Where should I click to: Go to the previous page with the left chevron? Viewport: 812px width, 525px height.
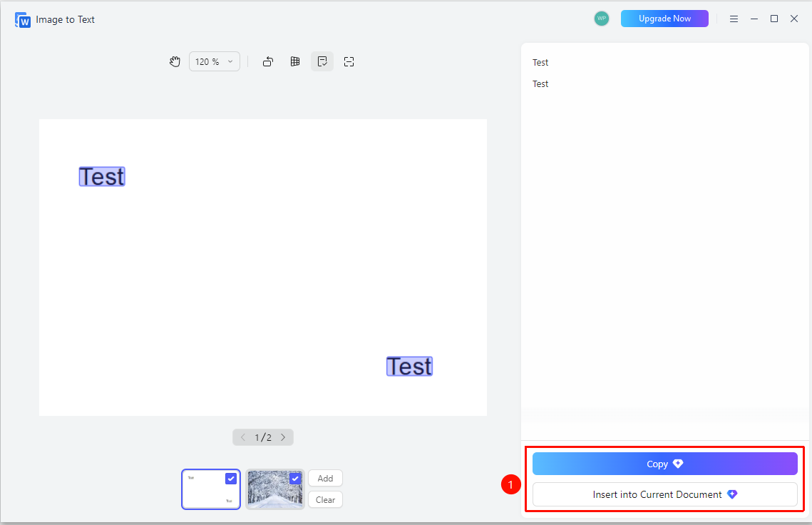[x=243, y=437]
